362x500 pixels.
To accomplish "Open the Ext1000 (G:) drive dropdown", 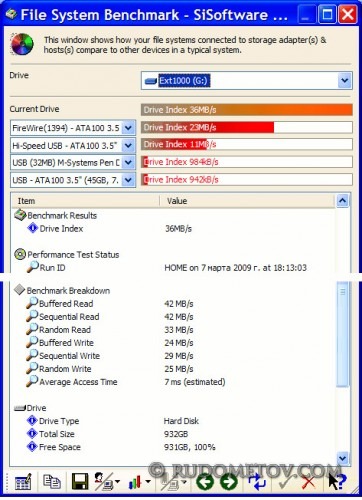I will 345,80.
